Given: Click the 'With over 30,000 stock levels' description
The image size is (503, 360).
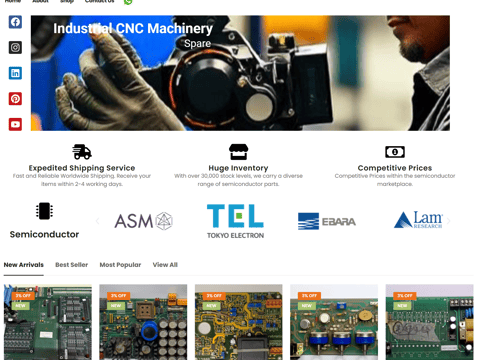Looking at the screenshot, I should 238,180.
